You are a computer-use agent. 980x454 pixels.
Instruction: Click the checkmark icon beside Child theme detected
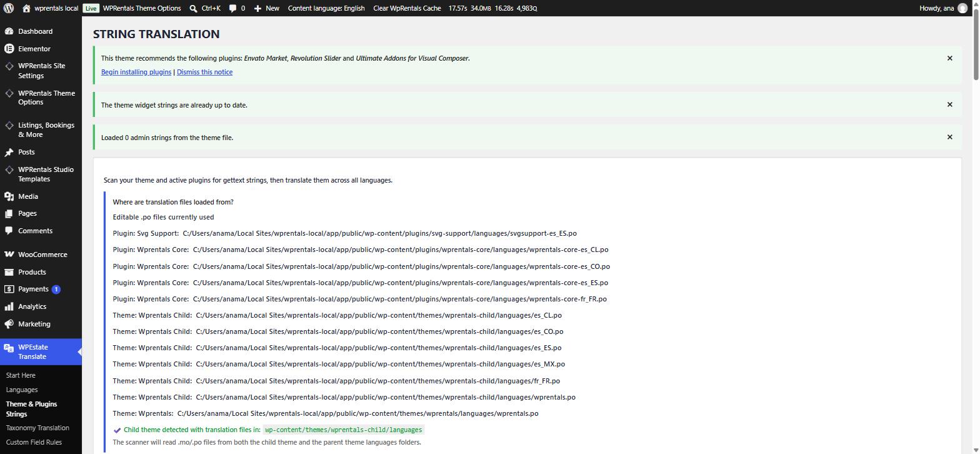[117, 430]
